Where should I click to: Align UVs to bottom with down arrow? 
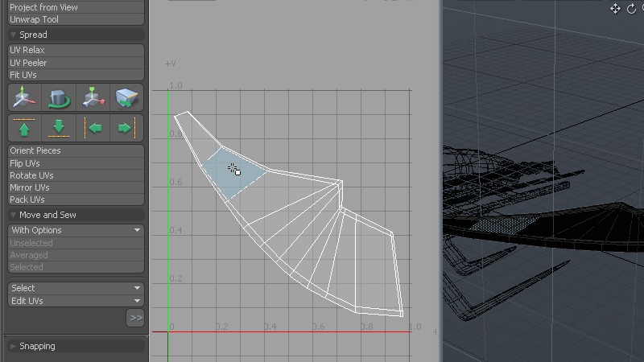point(59,128)
